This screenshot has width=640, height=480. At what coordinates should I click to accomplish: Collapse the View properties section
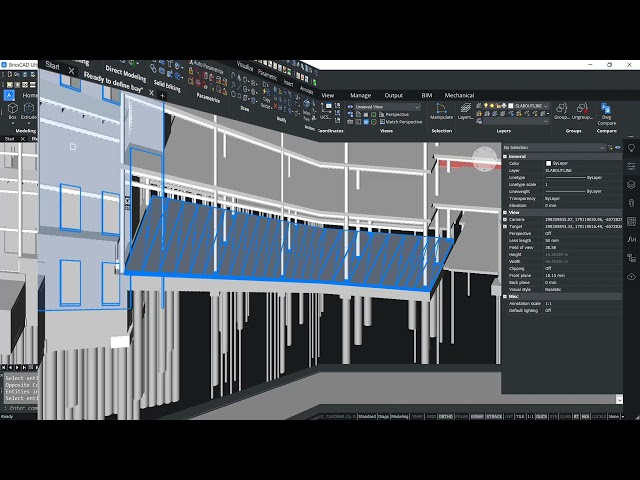[x=505, y=212]
